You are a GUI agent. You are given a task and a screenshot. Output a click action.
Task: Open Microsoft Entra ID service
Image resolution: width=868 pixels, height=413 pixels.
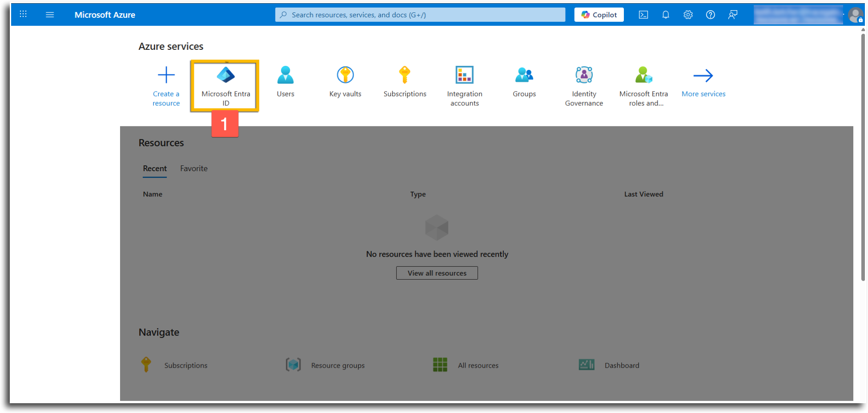tap(225, 86)
